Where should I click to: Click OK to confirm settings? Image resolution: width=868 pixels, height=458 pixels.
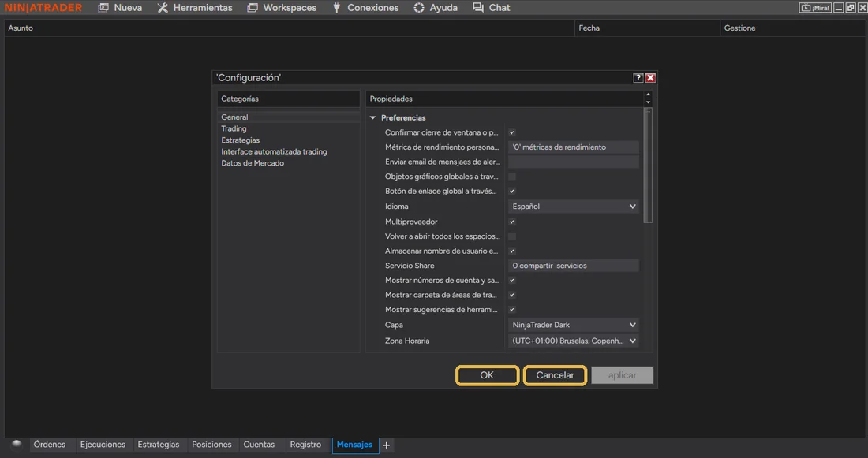487,375
